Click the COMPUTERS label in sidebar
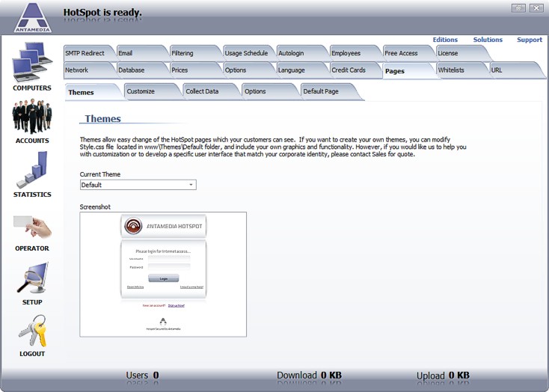Screen dimensions: 549x392 click(32, 88)
